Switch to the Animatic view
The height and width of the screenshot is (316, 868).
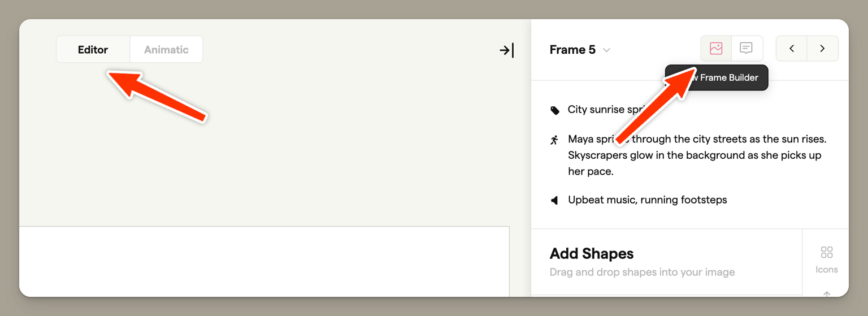[x=166, y=50]
